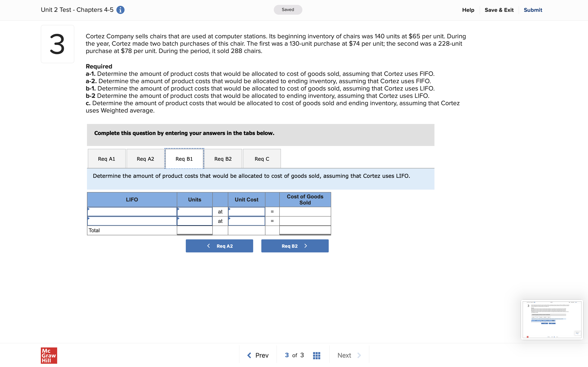Switch to the Req C tab

[x=262, y=159]
